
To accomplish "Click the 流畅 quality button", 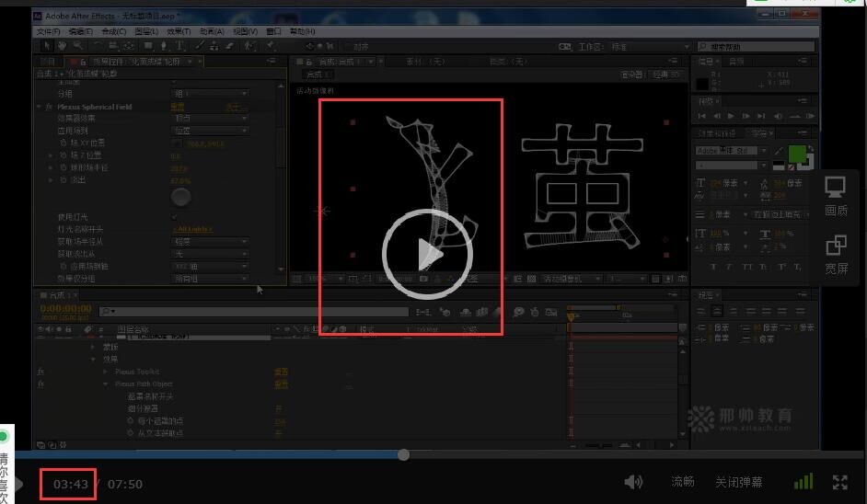I will click(682, 482).
